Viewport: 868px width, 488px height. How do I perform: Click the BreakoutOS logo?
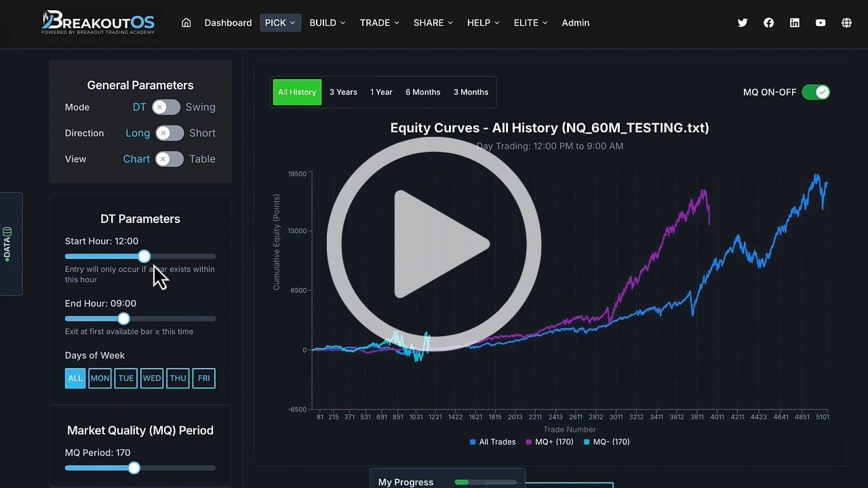click(x=98, y=22)
